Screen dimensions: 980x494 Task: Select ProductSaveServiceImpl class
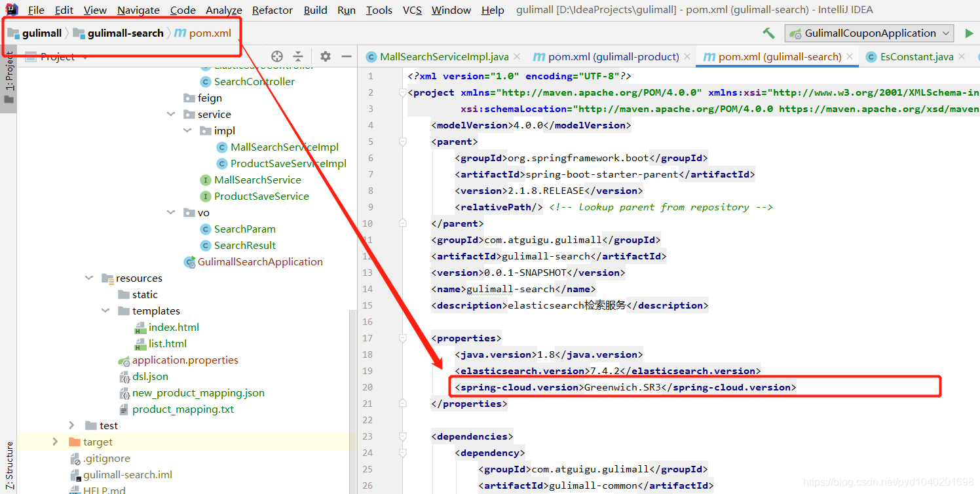click(288, 164)
